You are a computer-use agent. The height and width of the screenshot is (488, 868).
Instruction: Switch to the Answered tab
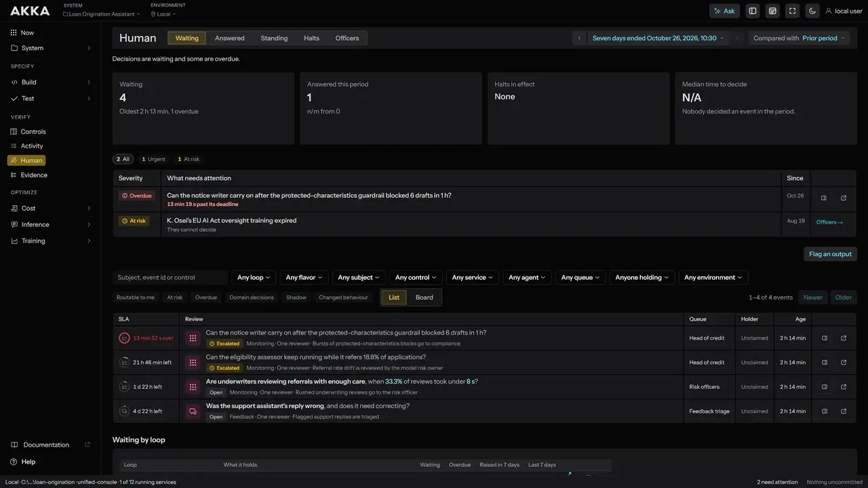pyautogui.click(x=230, y=38)
